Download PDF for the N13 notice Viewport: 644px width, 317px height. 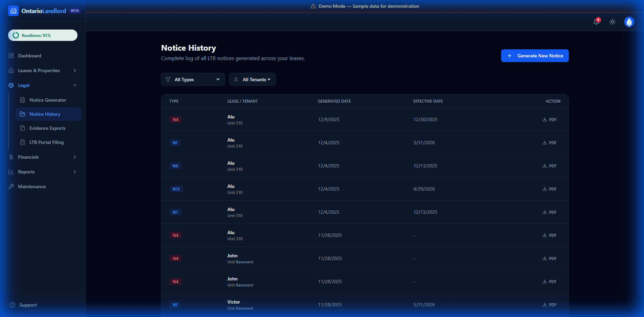click(x=549, y=189)
